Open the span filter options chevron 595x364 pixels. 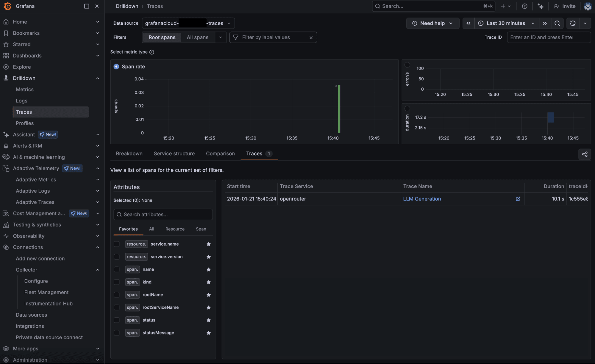220,37
